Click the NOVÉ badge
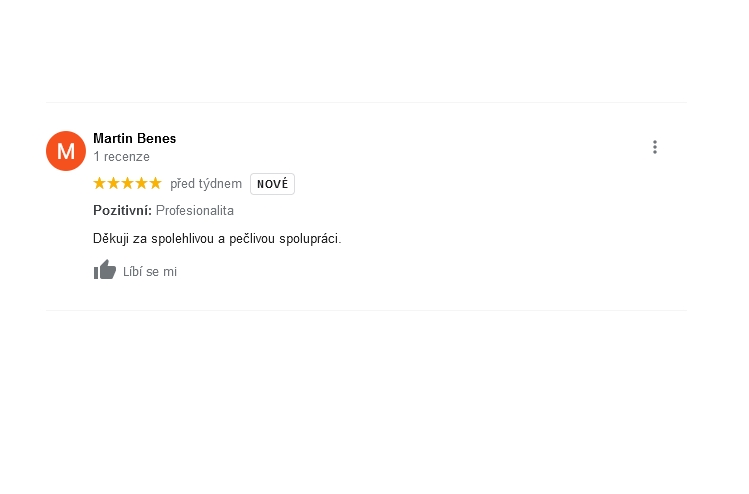Viewport: 749px width, 494px height. point(272,184)
